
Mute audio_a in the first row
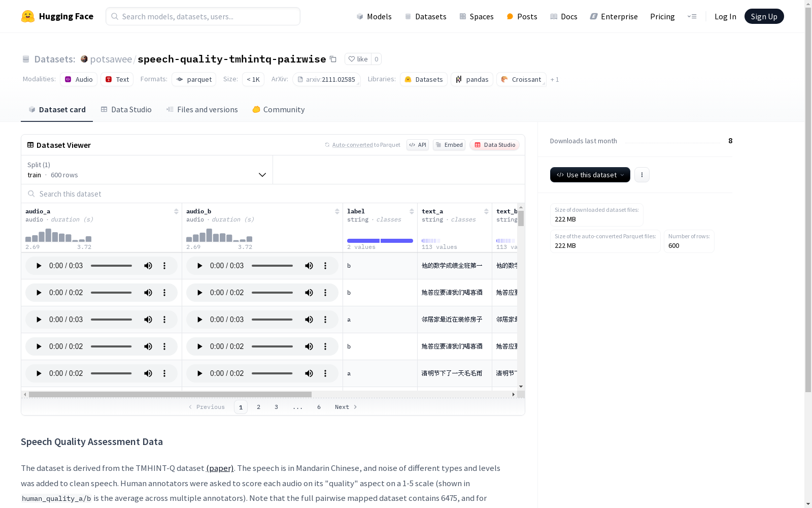tap(148, 266)
